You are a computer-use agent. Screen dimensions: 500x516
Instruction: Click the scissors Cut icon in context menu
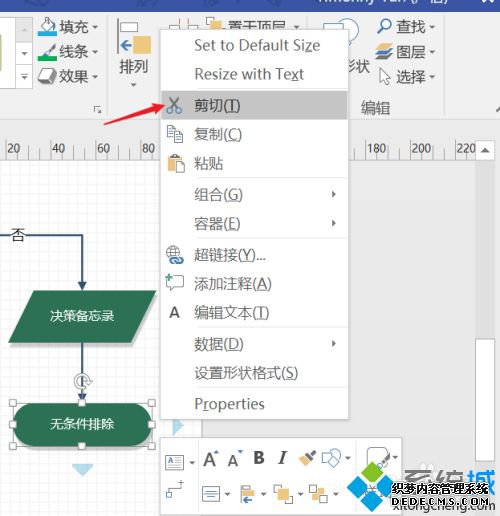(x=174, y=105)
